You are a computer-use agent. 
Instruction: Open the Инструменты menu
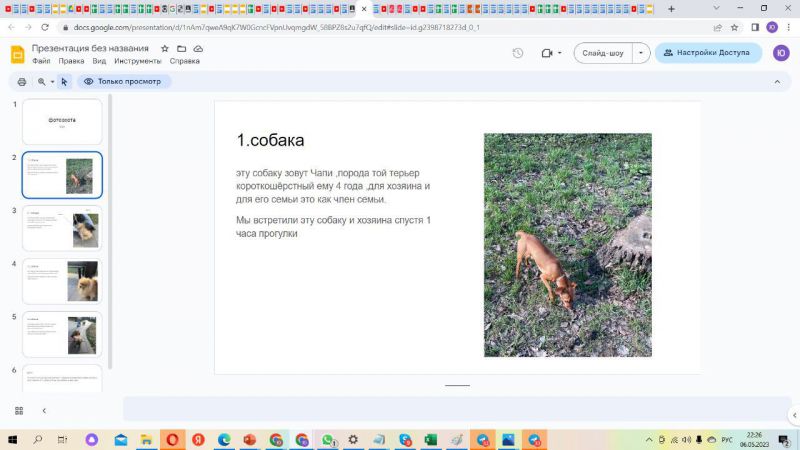pos(137,61)
